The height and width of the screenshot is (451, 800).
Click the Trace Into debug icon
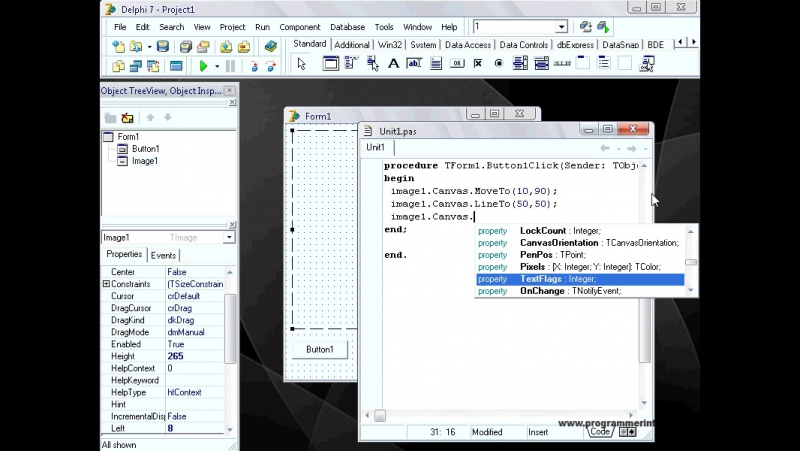tap(254, 66)
